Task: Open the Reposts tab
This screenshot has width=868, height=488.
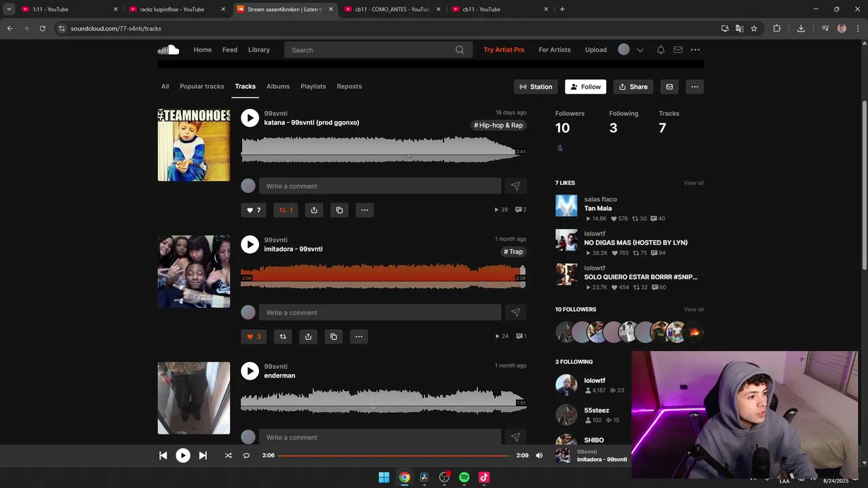Action: [x=349, y=86]
